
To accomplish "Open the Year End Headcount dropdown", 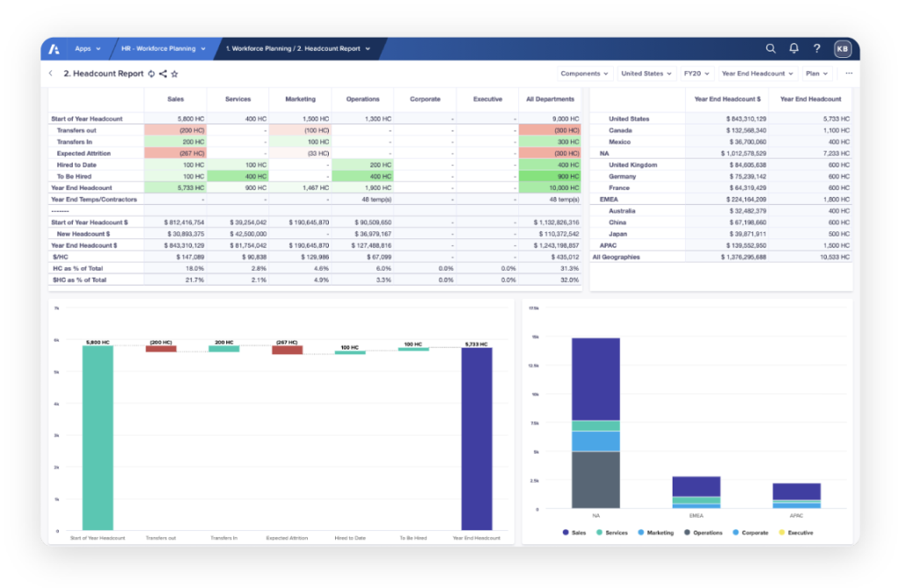I will [758, 74].
